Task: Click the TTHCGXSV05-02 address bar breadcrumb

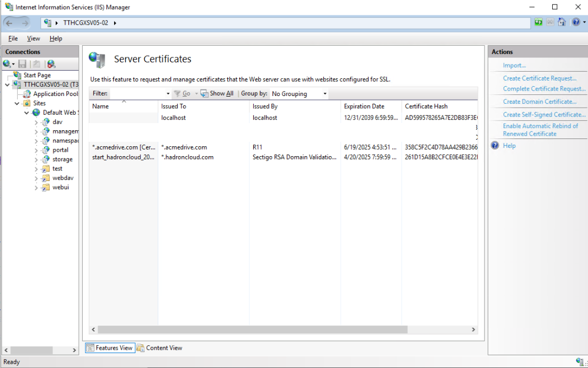Action: (x=85, y=23)
